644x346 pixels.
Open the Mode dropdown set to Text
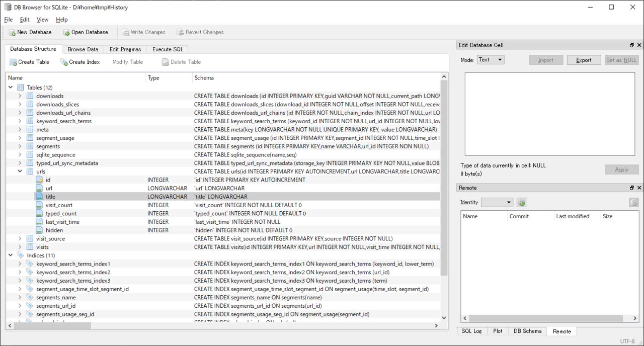pos(491,60)
